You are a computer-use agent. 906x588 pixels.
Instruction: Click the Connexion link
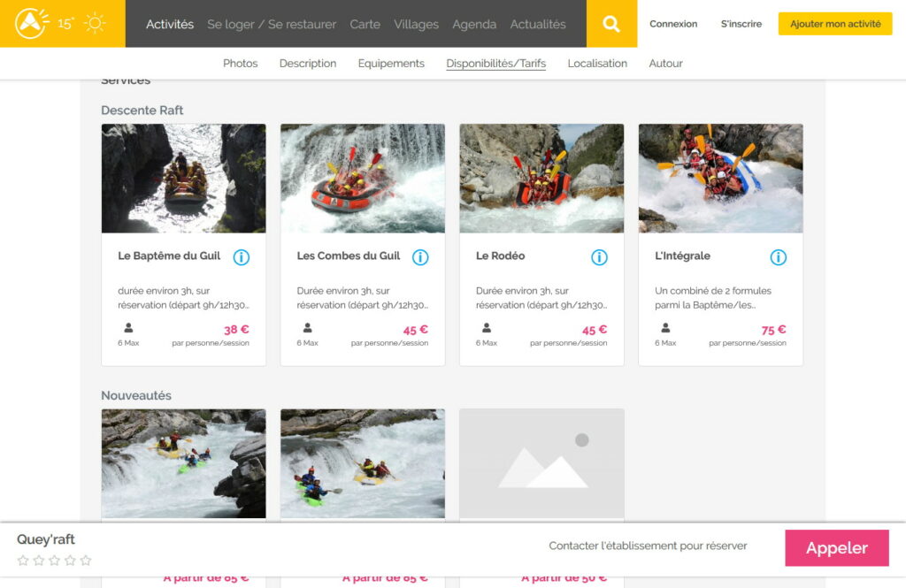[x=673, y=24]
